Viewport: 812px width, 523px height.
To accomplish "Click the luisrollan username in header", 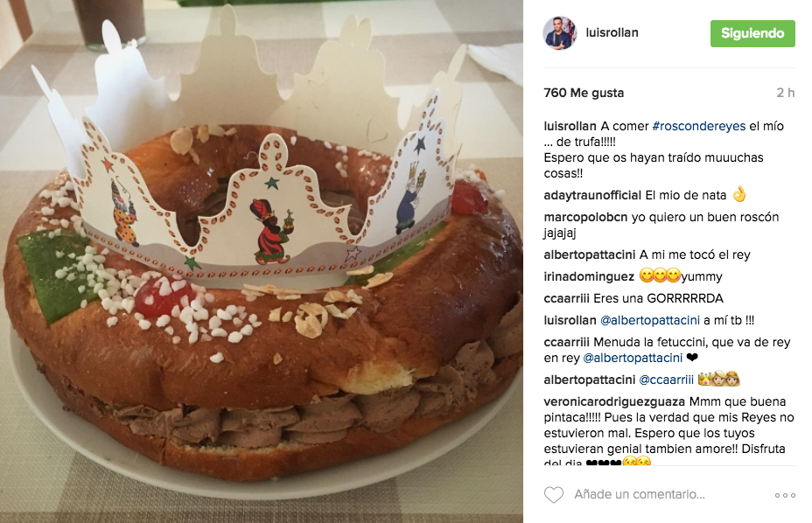I will (x=612, y=32).
